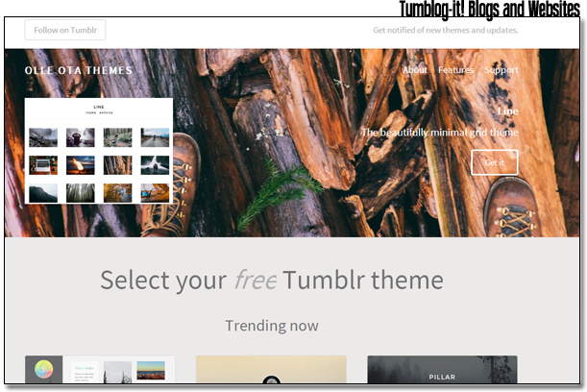Image resolution: width=587 pixels, height=392 pixels.
Task: Open the middle trending theme card
Action: coord(271,370)
